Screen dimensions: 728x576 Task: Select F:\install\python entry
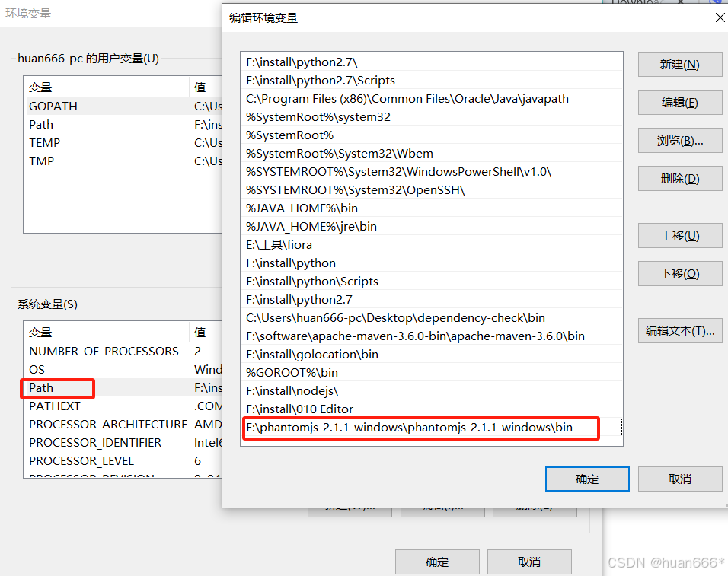(x=432, y=263)
